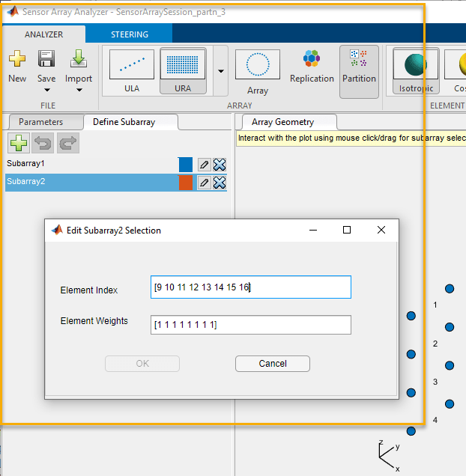466x476 pixels.
Task: Open the Parameters tab
Action: tap(40, 122)
